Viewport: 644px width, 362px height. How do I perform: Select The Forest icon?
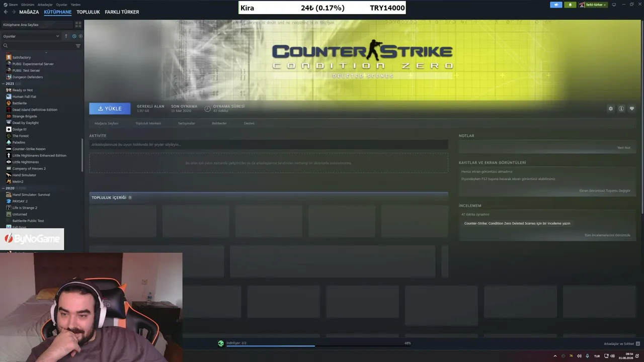[9, 136]
